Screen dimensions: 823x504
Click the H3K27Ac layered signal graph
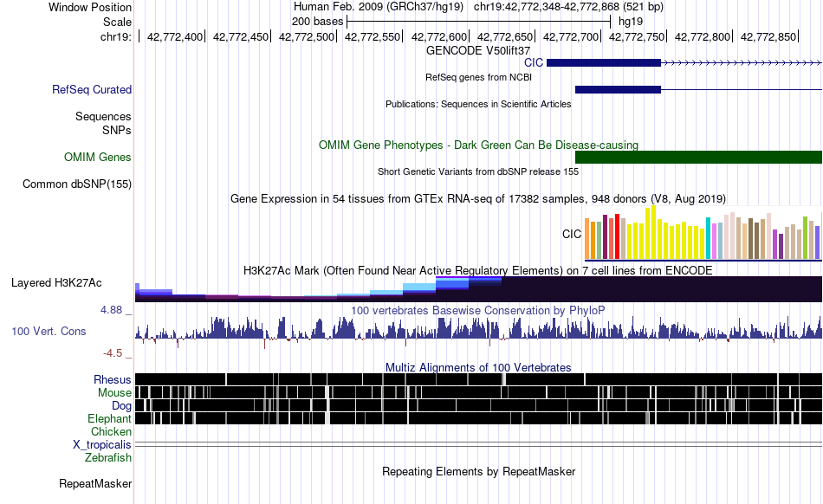478,289
